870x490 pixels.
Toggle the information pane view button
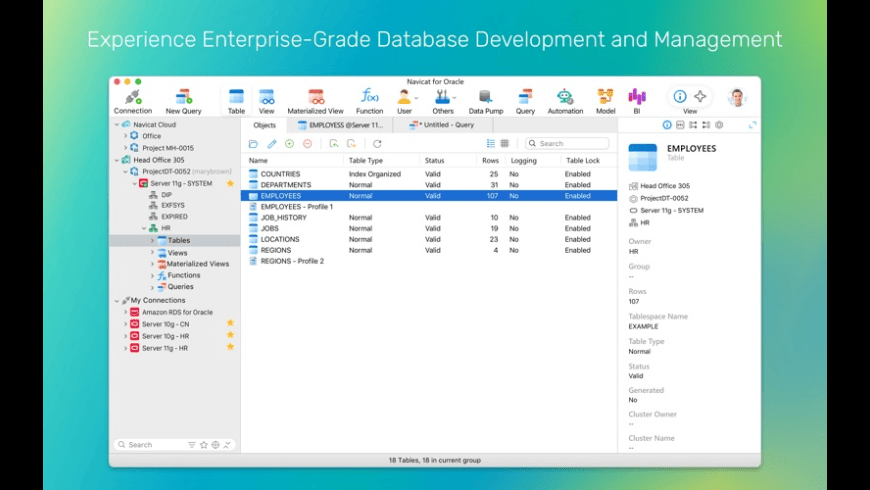tap(680, 96)
